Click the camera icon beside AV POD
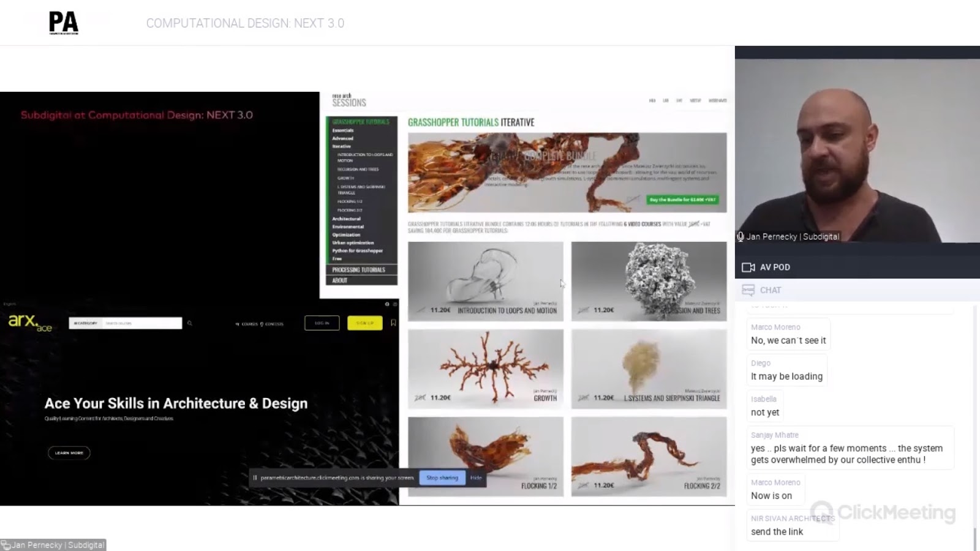 pyautogui.click(x=748, y=268)
